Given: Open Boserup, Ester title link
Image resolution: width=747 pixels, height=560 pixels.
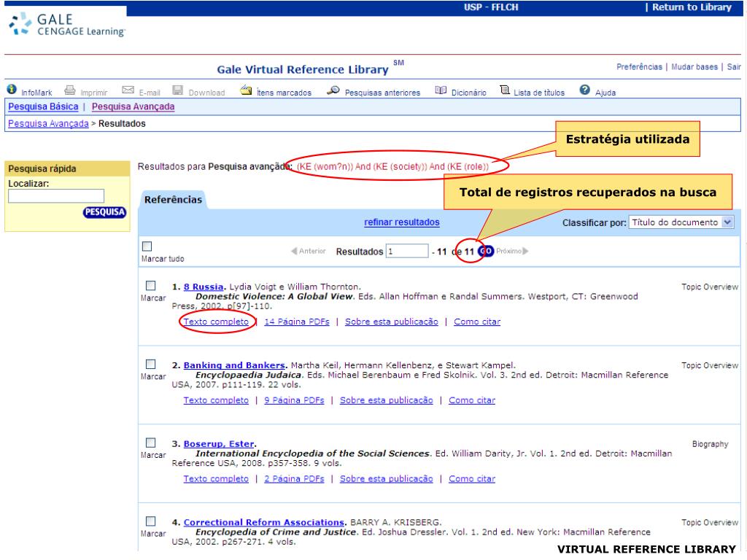Looking at the screenshot, I should 219,444.
